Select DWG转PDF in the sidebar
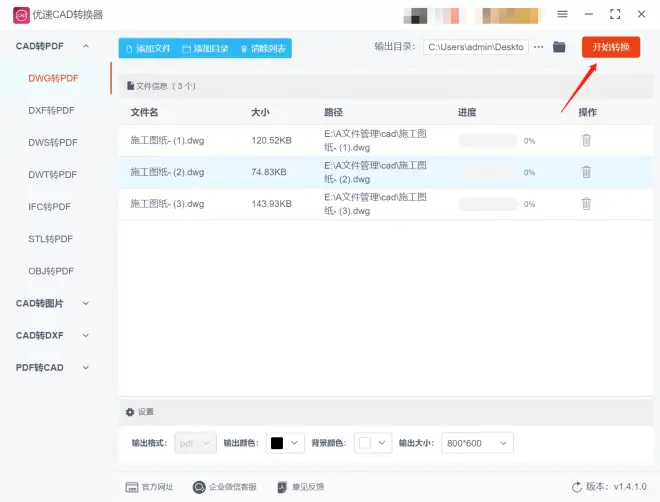The image size is (660, 502). pyautogui.click(x=53, y=78)
